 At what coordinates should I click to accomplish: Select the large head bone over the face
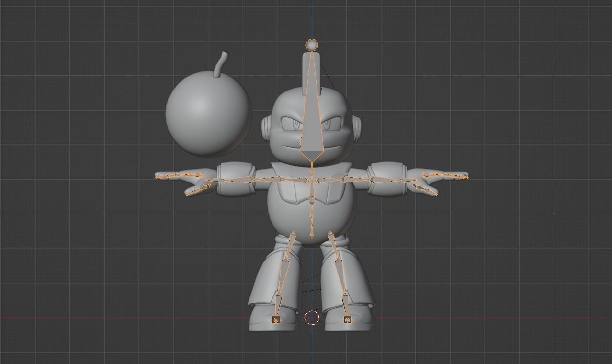click(312, 107)
